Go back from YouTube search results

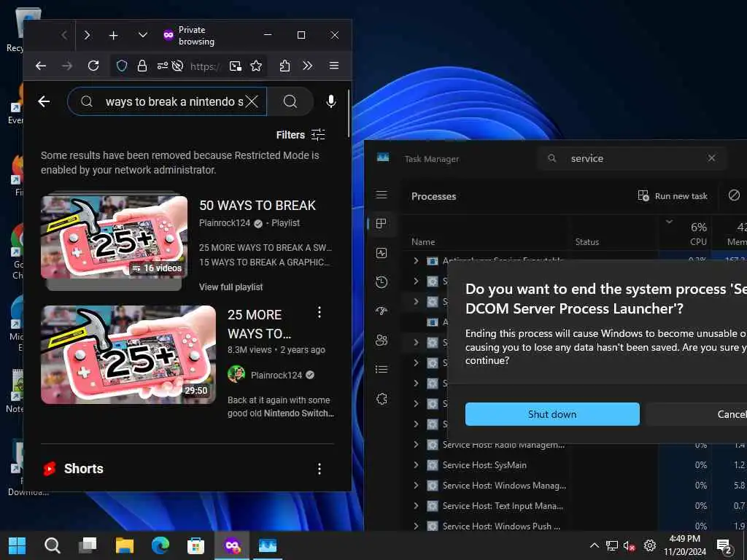tap(44, 101)
